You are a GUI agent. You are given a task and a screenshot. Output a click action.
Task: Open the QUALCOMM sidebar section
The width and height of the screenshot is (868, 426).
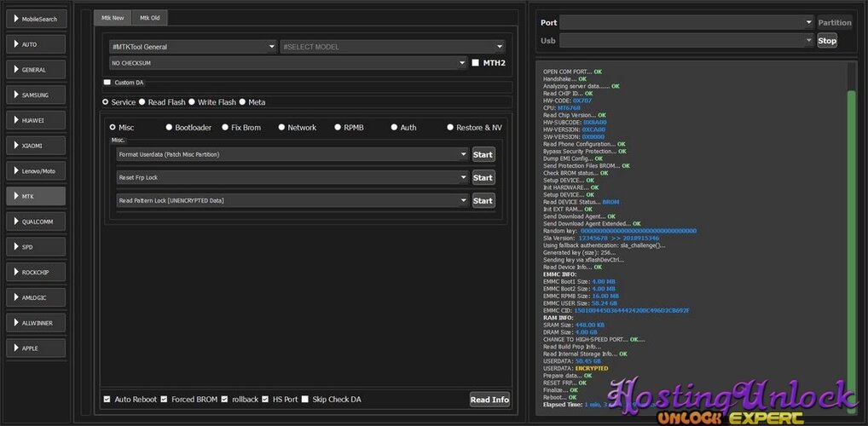click(x=36, y=222)
